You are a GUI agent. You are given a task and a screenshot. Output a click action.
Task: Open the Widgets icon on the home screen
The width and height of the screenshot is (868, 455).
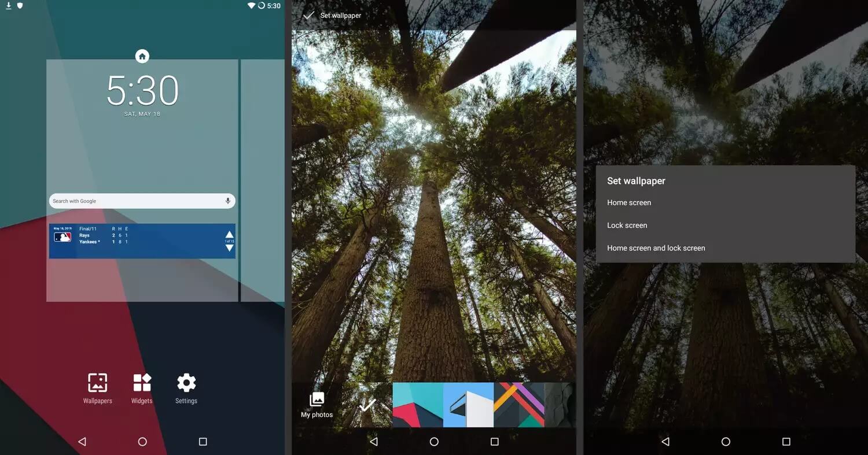pos(142,383)
